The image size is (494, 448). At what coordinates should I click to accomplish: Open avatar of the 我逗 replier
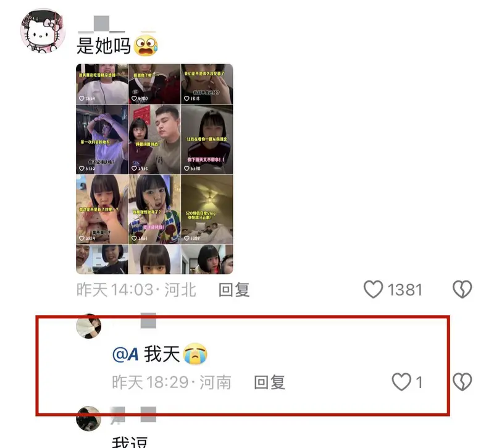pyautogui.click(x=89, y=419)
